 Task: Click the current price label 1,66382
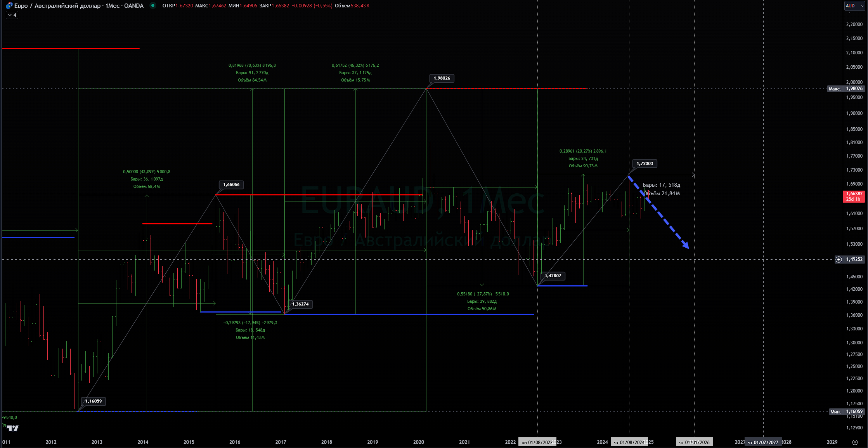(x=854, y=196)
